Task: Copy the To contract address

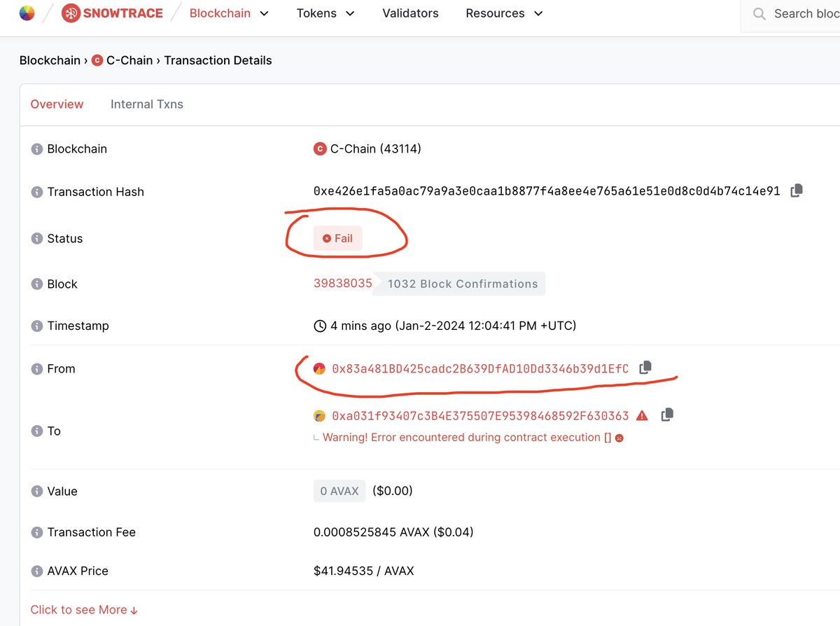Action: coord(667,415)
